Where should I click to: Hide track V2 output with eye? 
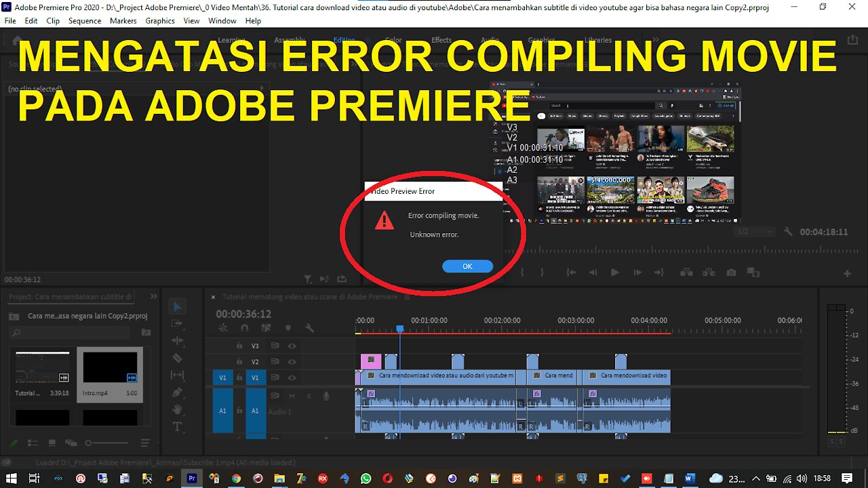[x=292, y=362]
